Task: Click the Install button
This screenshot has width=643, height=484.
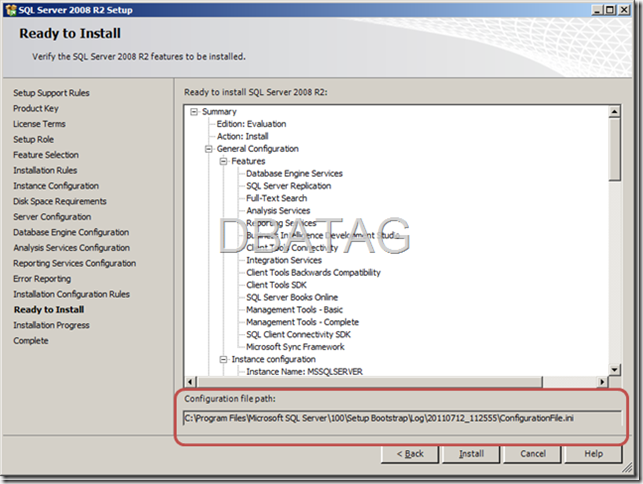Action: (x=471, y=454)
